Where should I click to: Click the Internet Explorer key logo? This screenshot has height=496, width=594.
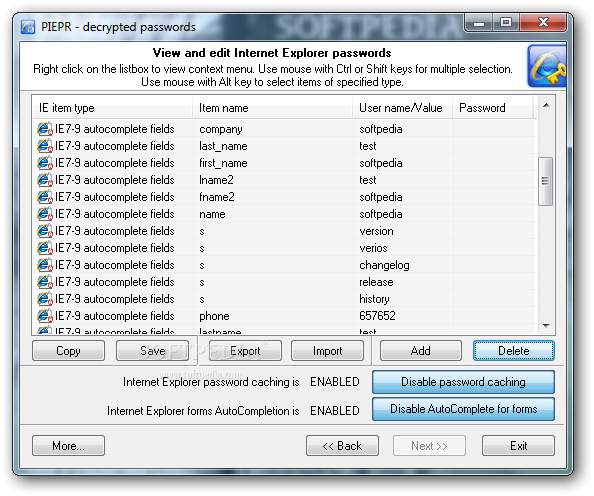coord(547,66)
